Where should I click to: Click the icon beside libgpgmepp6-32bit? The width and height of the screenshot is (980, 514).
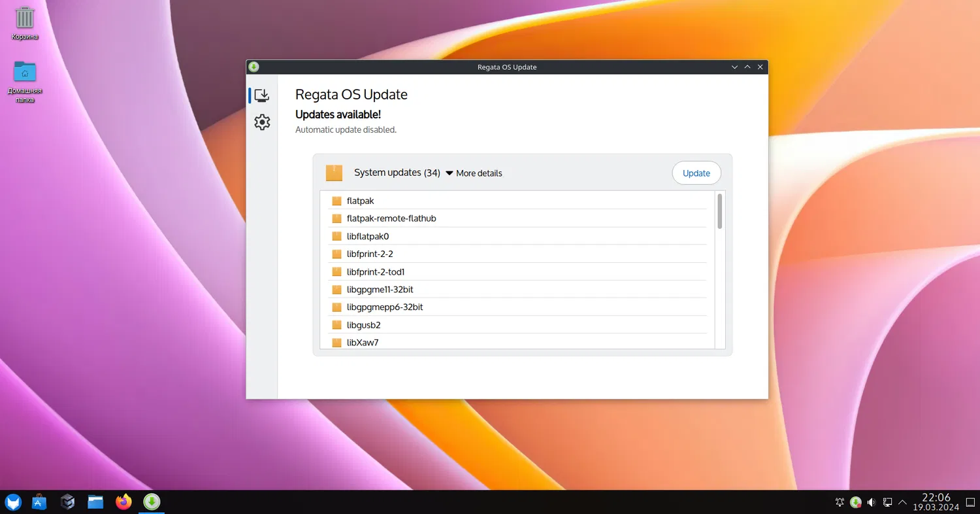(337, 307)
